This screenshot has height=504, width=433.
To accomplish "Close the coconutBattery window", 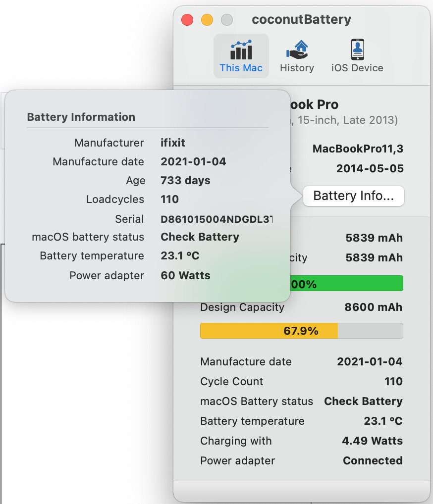I will [187, 20].
